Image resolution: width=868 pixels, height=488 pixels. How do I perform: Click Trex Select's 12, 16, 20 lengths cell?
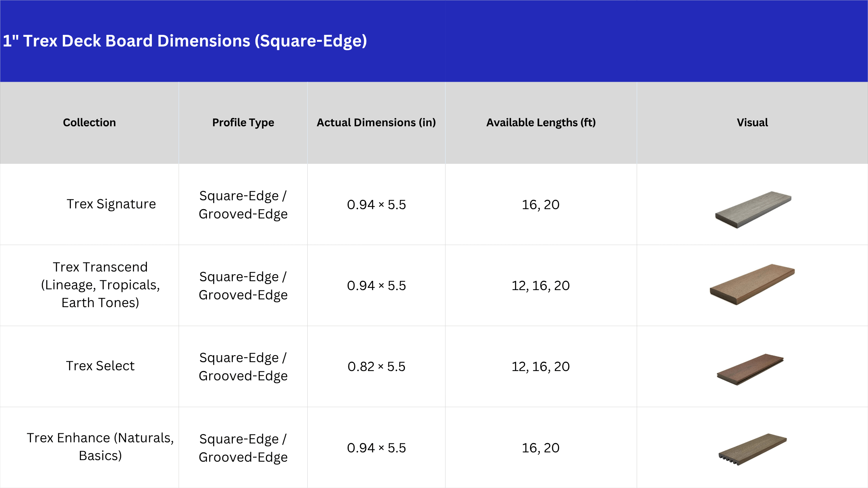pos(541,366)
